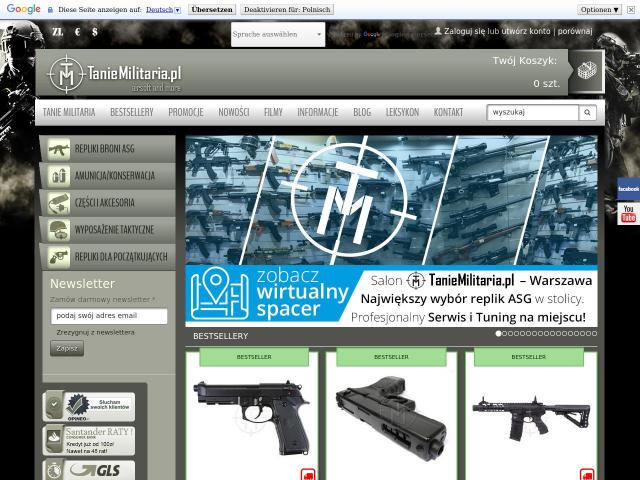This screenshot has height=480, width=640.
Task: Click the gun wall hero image
Action: [391, 200]
